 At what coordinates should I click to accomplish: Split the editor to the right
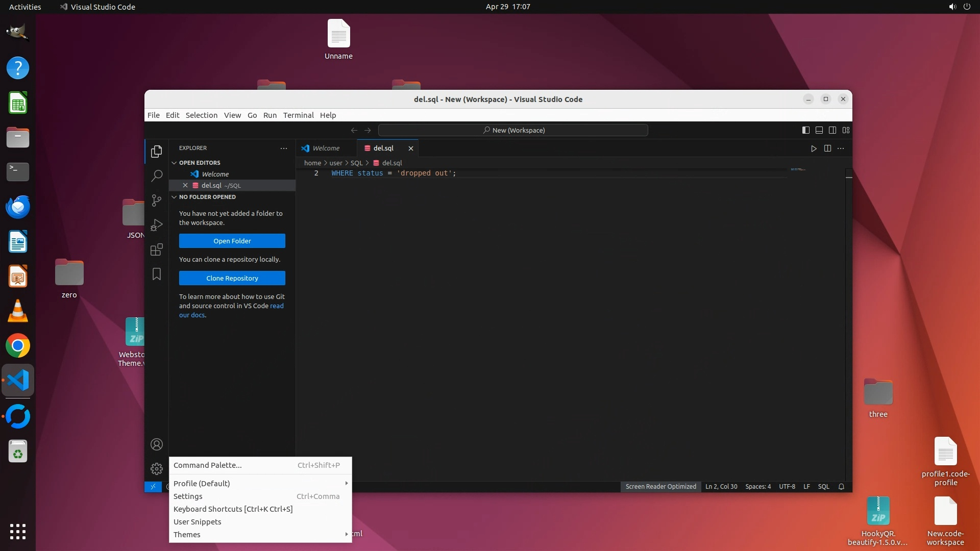[827, 148]
